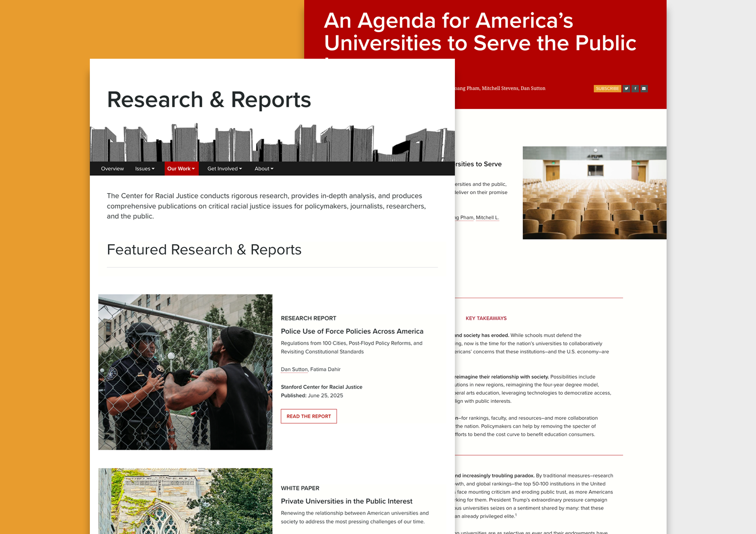Click the READ THE REPORT button
This screenshot has width=756, height=534.
tap(309, 416)
